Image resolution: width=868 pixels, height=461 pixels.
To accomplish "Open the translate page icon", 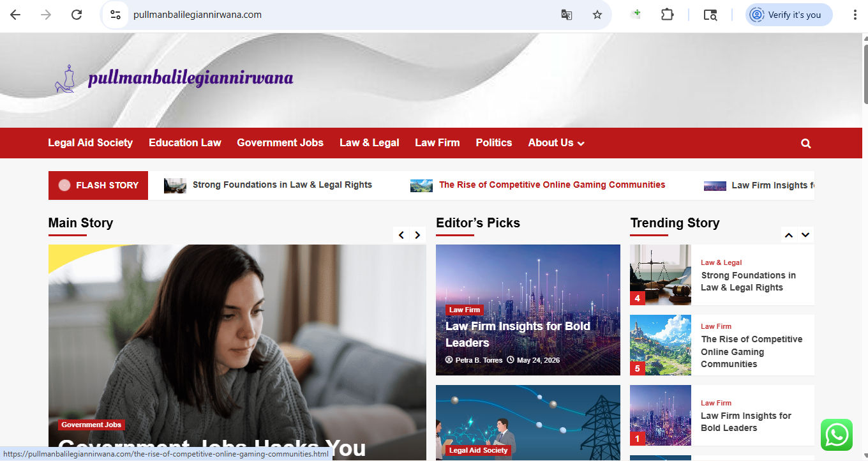I will tap(567, 15).
